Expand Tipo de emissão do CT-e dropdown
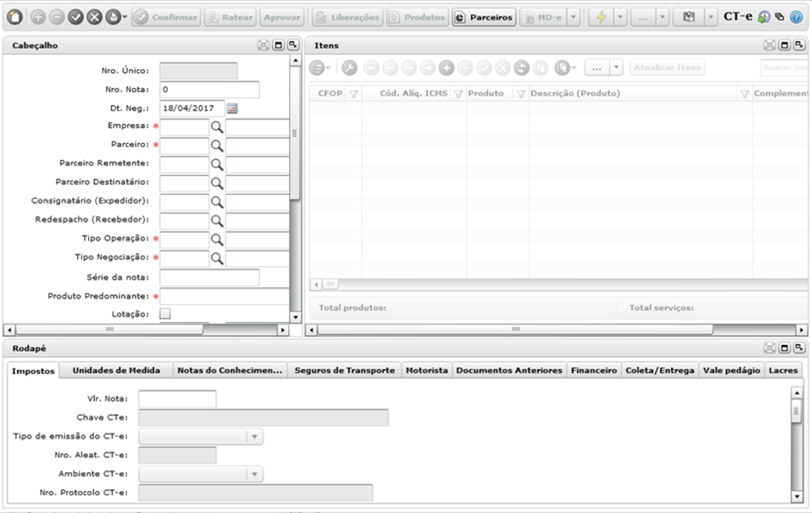 click(254, 436)
